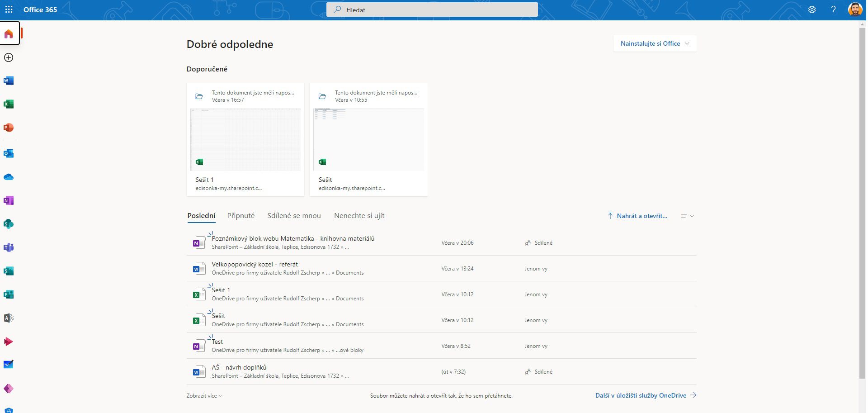Screen dimensions: 868x413
Task: Open the list view filter dropdown
Action: coord(687,216)
